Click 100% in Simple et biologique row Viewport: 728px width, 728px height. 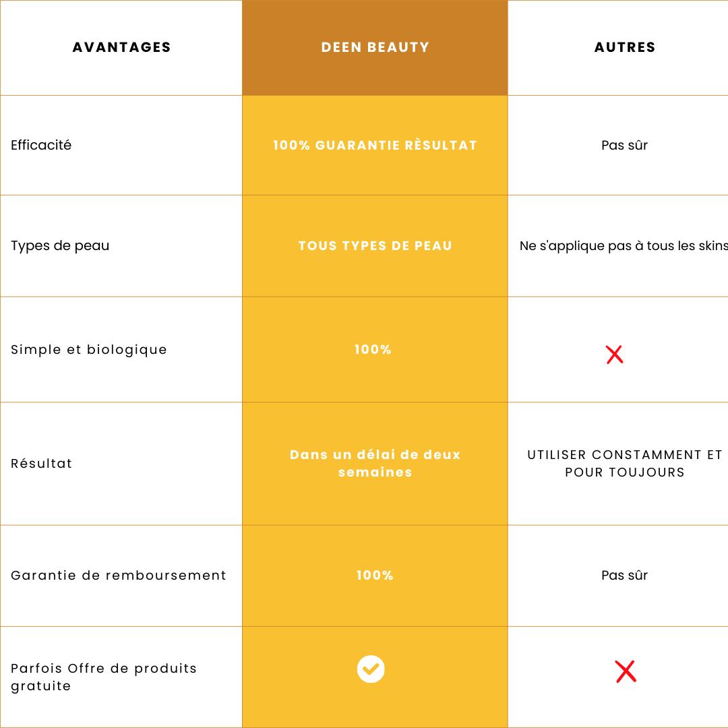tap(373, 349)
